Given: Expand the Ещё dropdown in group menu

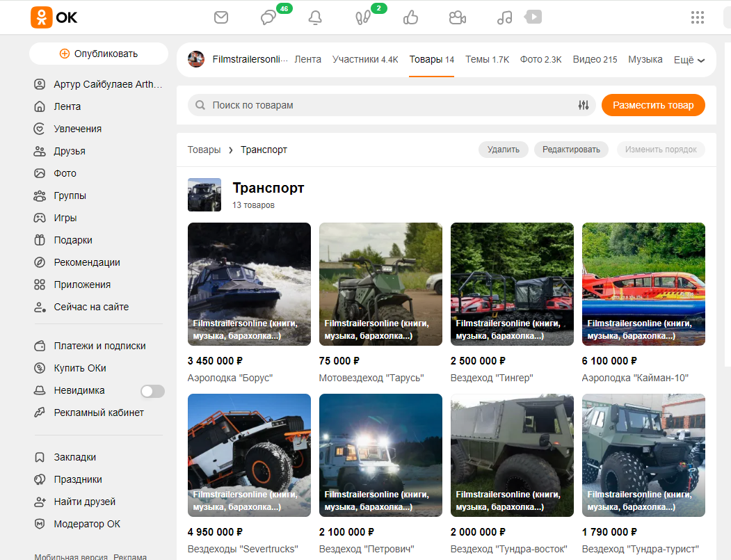Looking at the screenshot, I should tap(689, 60).
